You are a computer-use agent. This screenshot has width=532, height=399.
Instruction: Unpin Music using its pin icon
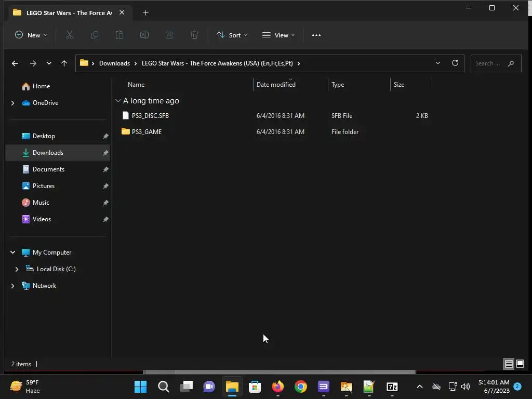pyautogui.click(x=105, y=203)
